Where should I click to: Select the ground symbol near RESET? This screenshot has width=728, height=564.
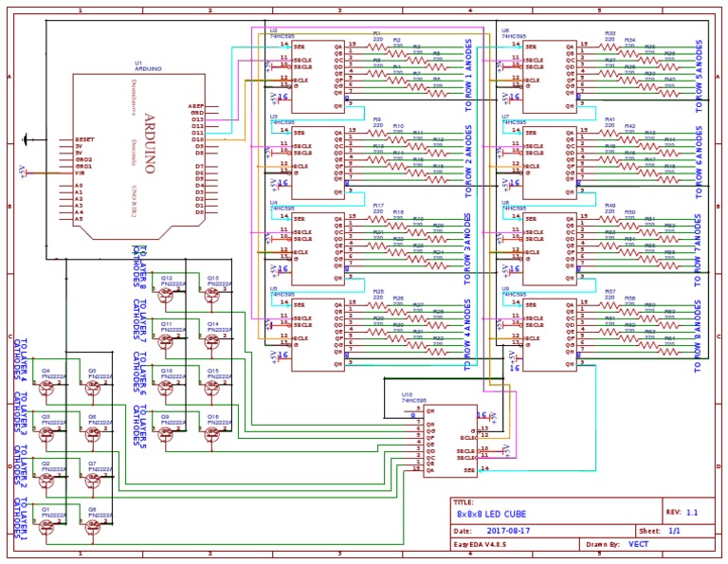tap(26, 139)
